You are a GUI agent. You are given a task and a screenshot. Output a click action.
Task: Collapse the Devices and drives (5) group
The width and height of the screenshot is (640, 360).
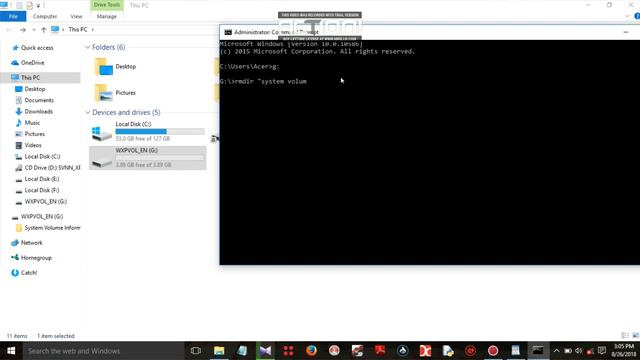pyautogui.click(x=87, y=112)
